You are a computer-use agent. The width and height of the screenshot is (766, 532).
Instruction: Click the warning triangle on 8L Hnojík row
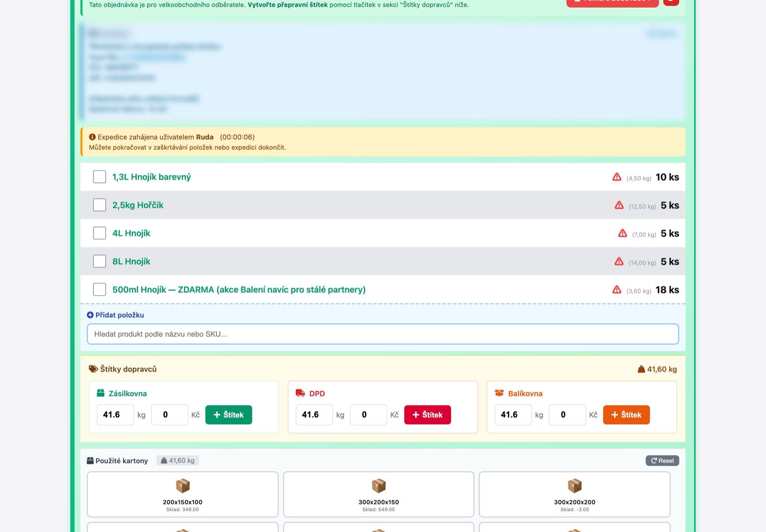[x=619, y=261]
